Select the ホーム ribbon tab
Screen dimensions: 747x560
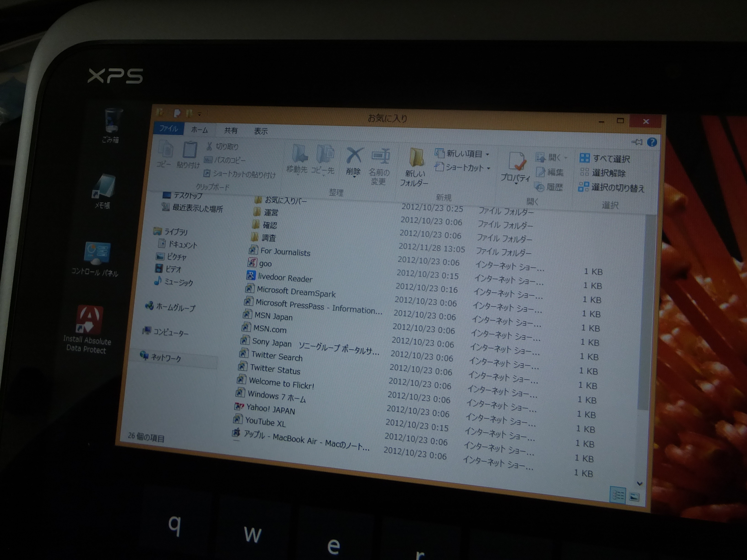pyautogui.click(x=199, y=130)
